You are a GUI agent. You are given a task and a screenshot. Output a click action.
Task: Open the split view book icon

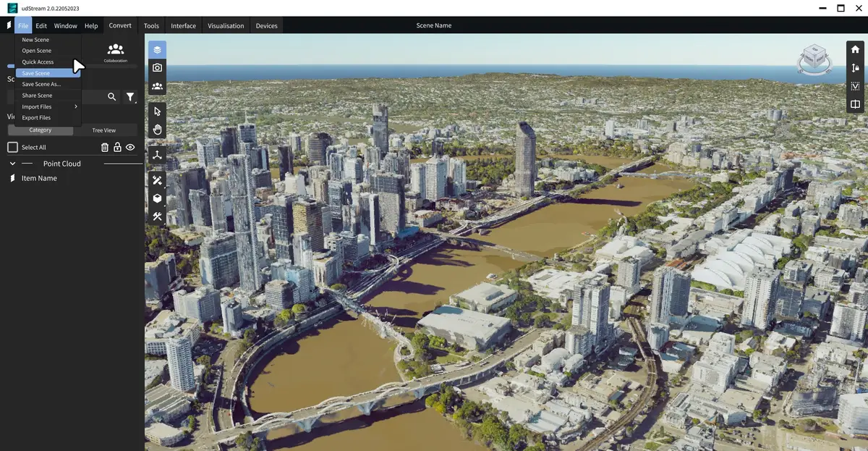(x=855, y=104)
